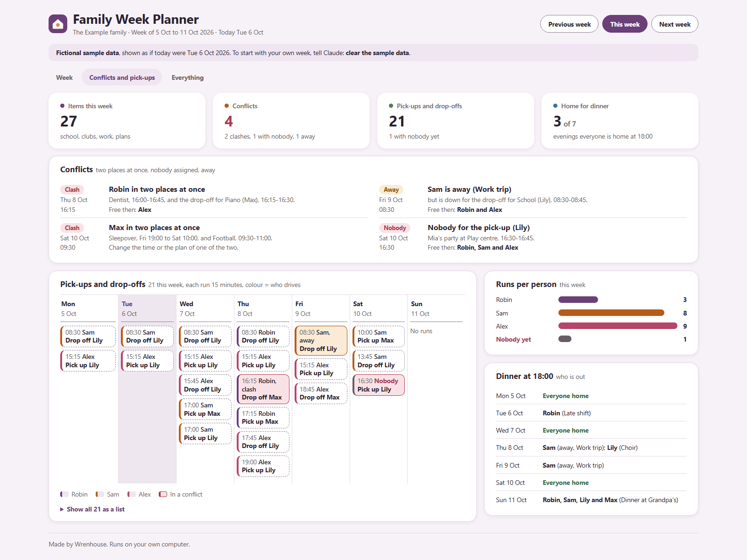
Task: Open Monday's 08:30 Sam Drop off Lily run
Action: click(88, 336)
